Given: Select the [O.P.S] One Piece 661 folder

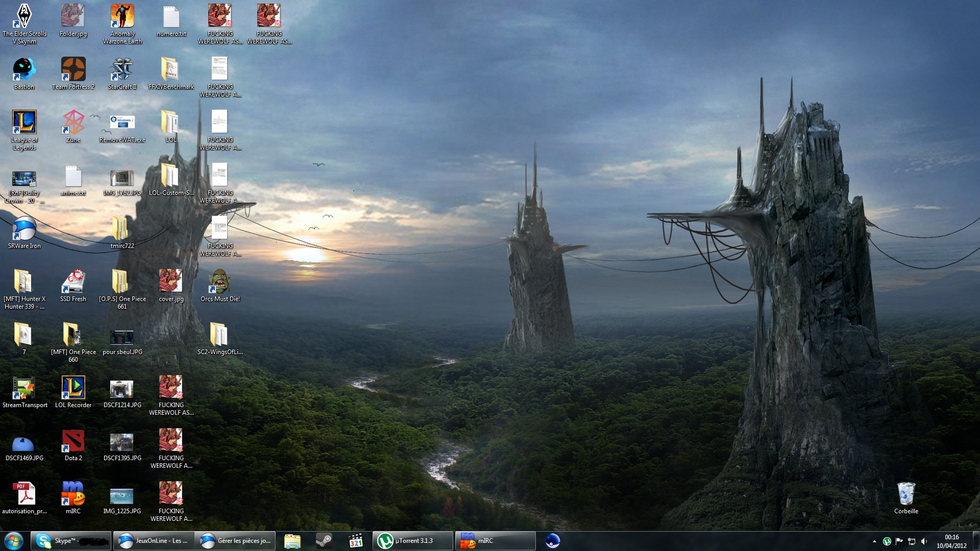Looking at the screenshot, I should point(122,289).
